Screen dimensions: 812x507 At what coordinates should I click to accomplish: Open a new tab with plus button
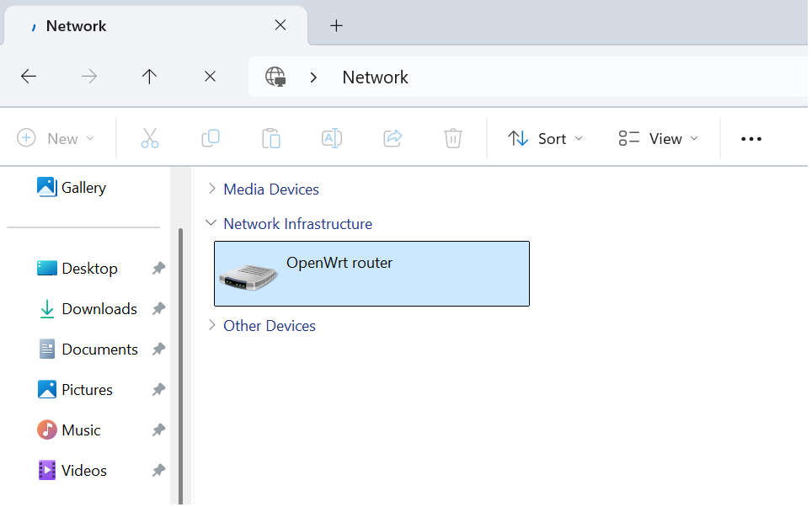coord(336,25)
